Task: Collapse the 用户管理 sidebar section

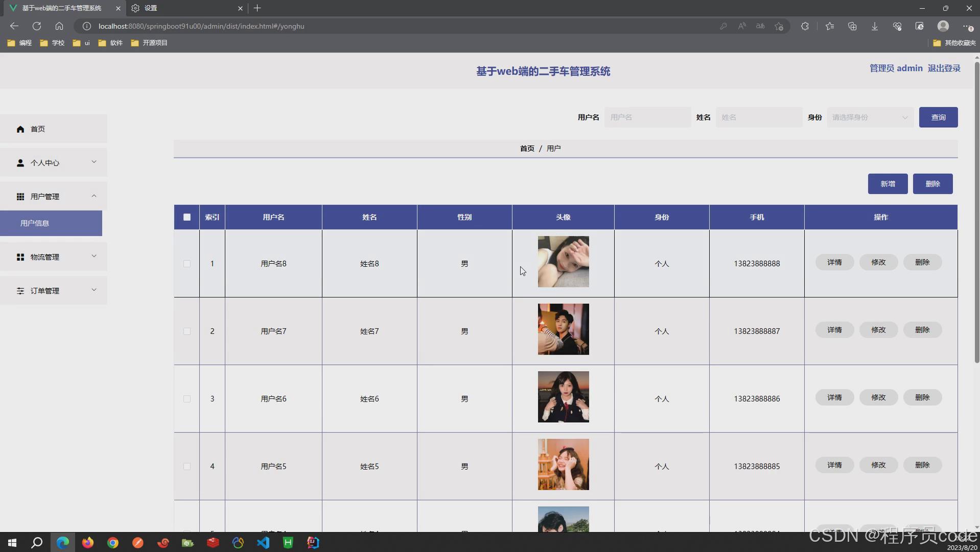Action: 94,196
